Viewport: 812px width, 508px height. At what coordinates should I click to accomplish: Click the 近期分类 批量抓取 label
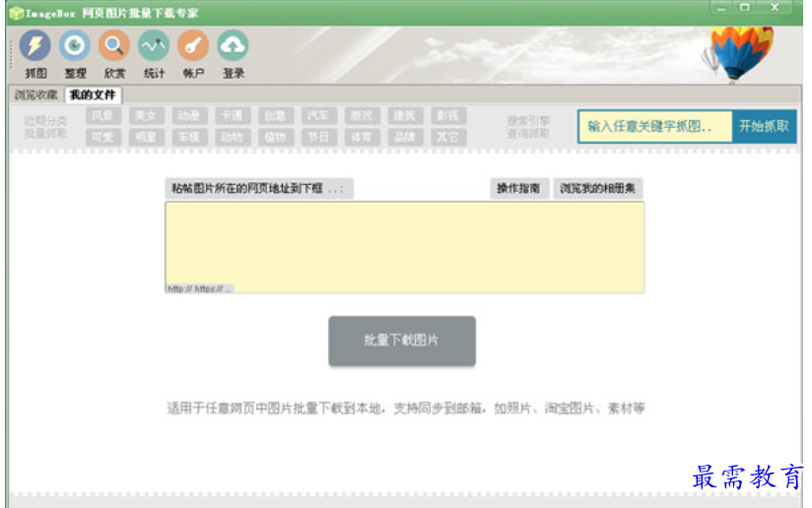point(45,127)
